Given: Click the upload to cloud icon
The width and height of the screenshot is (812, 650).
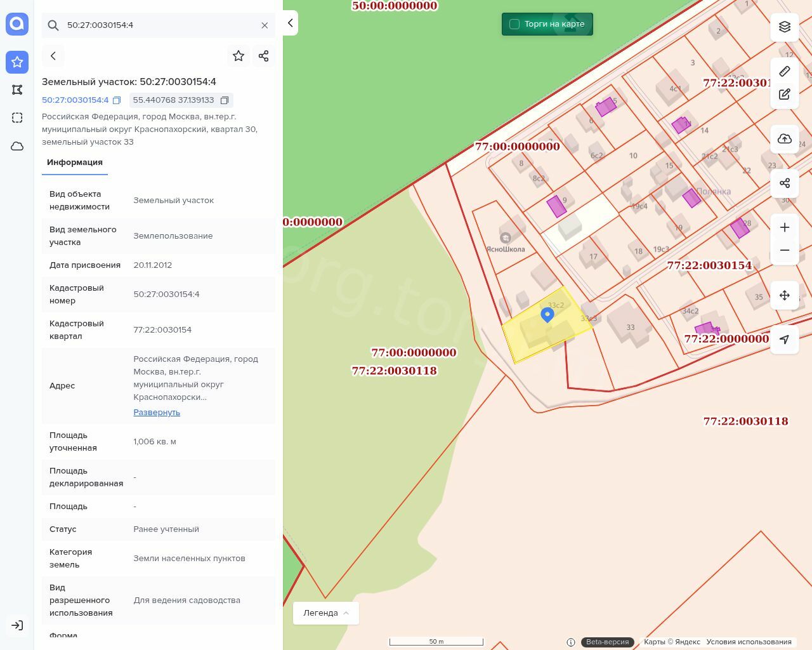Looking at the screenshot, I should pyautogui.click(x=785, y=139).
